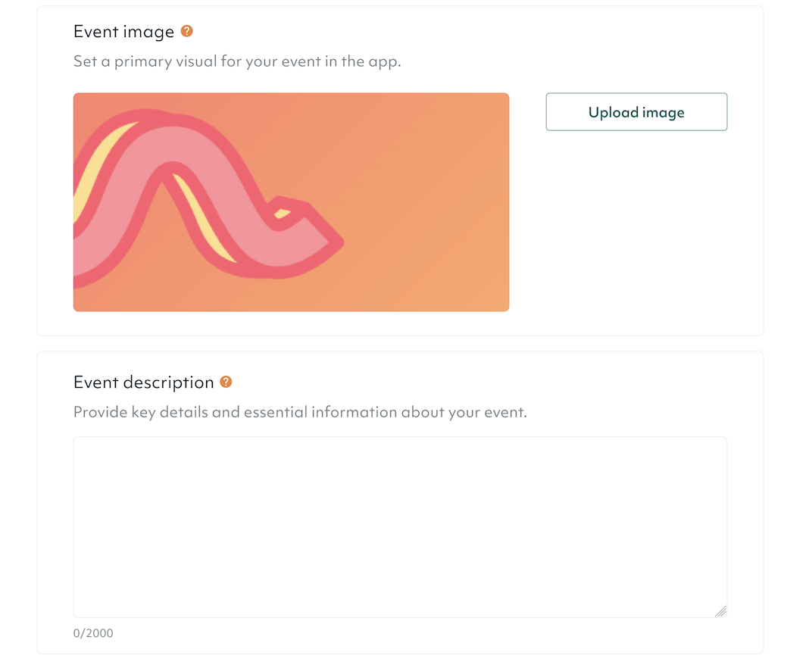Focus the Event description text area
The width and height of the screenshot is (812, 665).
[x=400, y=526]
